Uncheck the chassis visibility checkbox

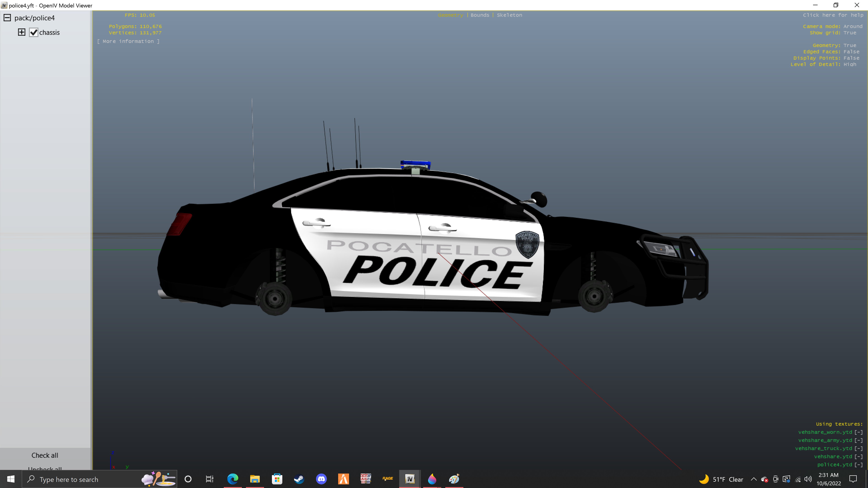34,32
